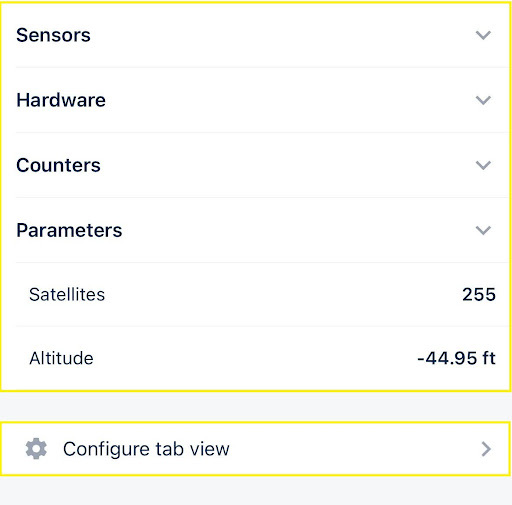Viewport: 512px width, 505px height.
Task: Click the gear icon beside Configure tab view
Action: [x=36, y=449]
